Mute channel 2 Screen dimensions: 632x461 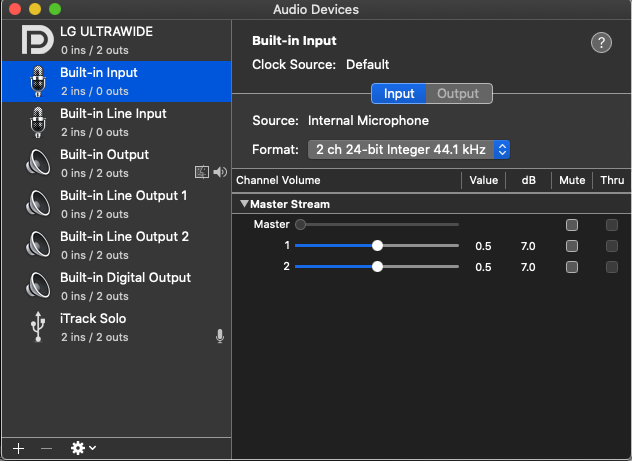tap(572, 267)
